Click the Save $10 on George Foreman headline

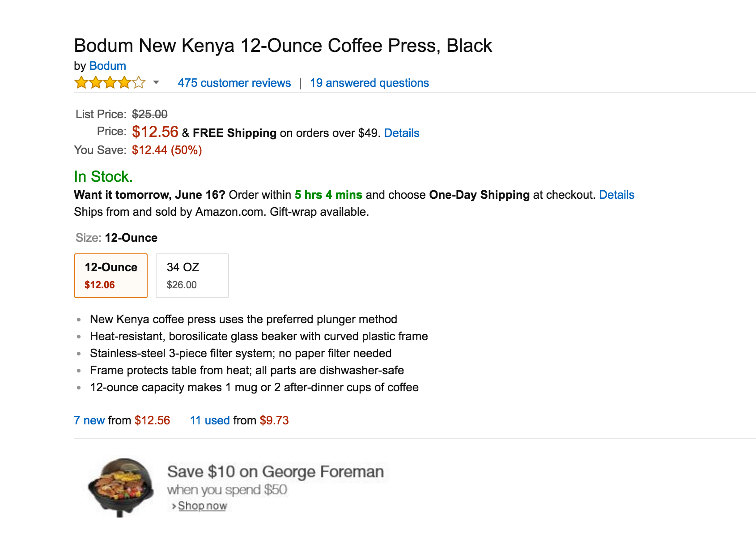tap(275, 472)
